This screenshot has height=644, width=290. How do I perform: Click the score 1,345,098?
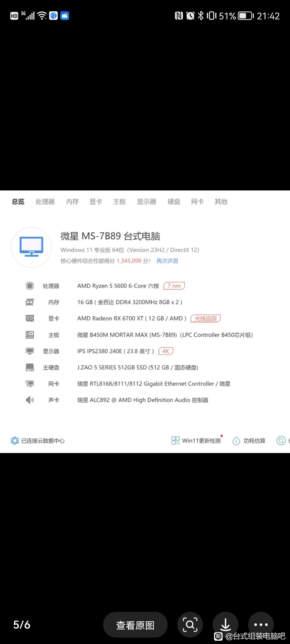pyautogui.click(x=129, y=261)
